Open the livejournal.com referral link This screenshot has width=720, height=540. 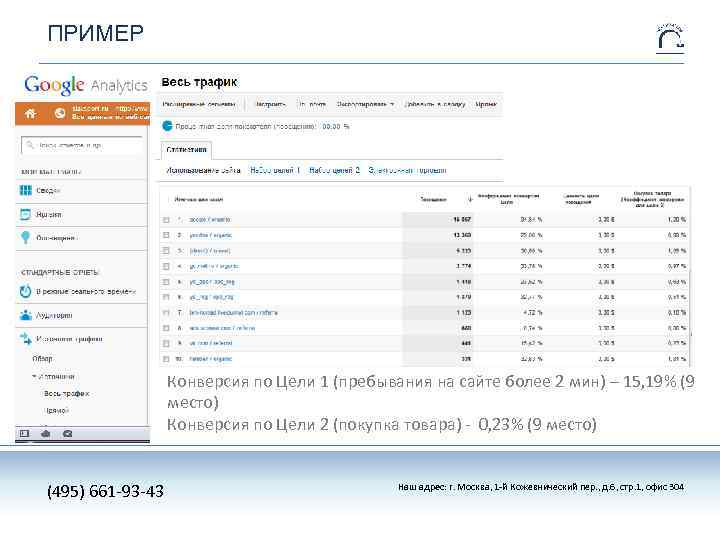(234, 313)
